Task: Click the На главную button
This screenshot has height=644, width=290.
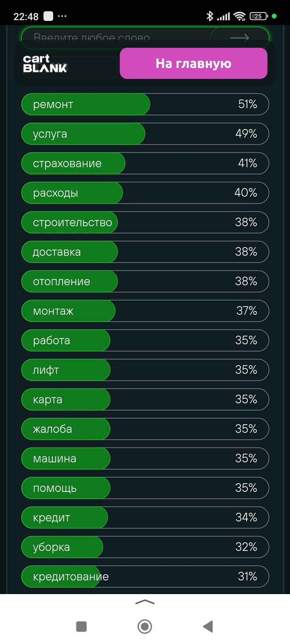Action: 193,63
